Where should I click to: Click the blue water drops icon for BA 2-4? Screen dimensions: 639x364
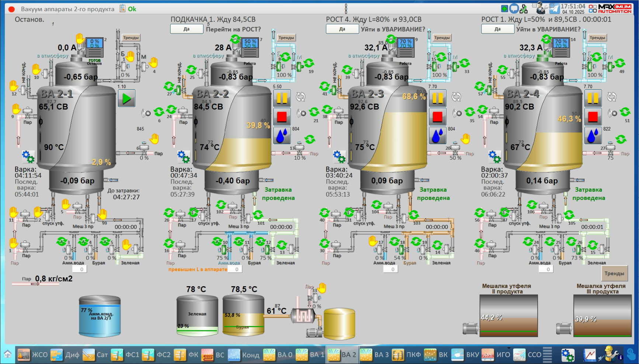[593, 135]
